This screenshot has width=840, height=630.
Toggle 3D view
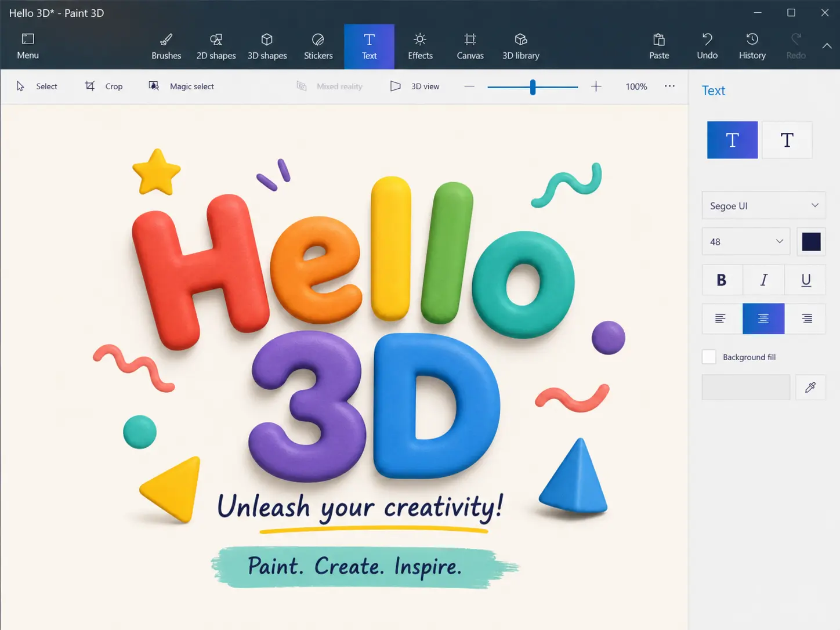(x=415, y=86)
